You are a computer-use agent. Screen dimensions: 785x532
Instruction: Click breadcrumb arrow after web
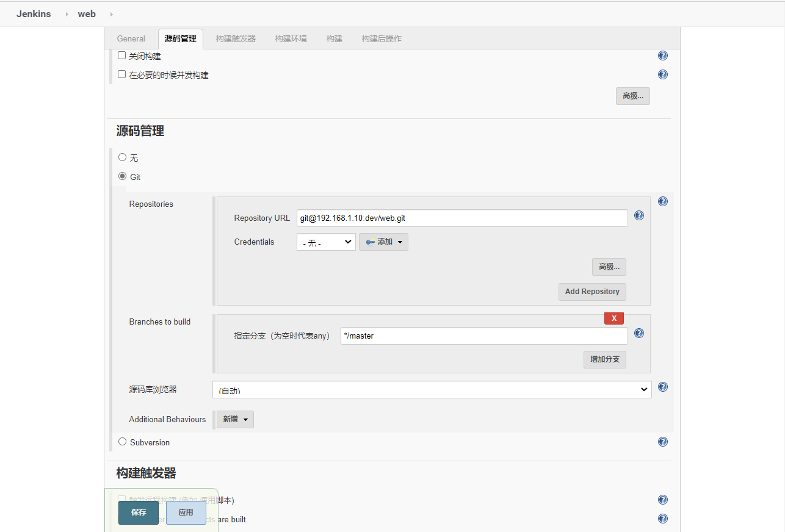click(111, 14)
